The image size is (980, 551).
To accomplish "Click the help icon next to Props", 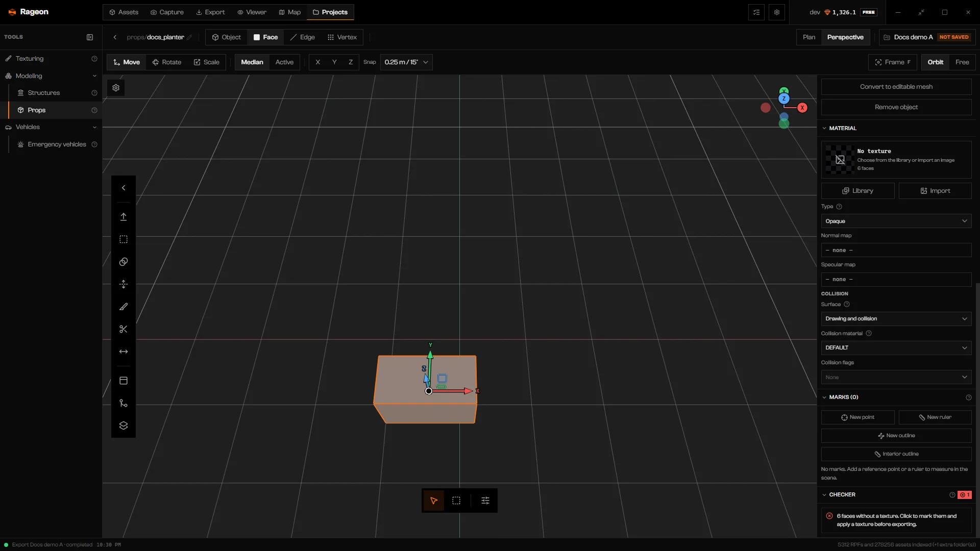I will pyautogui.click(x=94, y=110).
